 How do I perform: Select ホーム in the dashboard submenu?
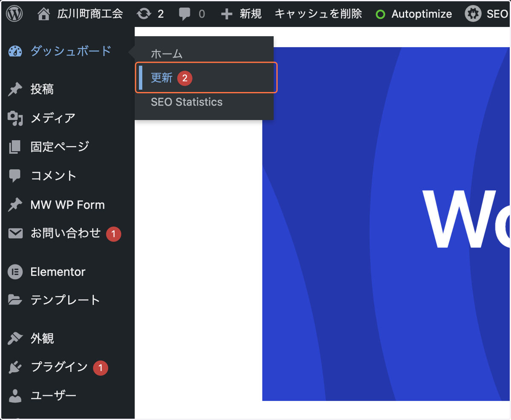[x=167, y=54]
